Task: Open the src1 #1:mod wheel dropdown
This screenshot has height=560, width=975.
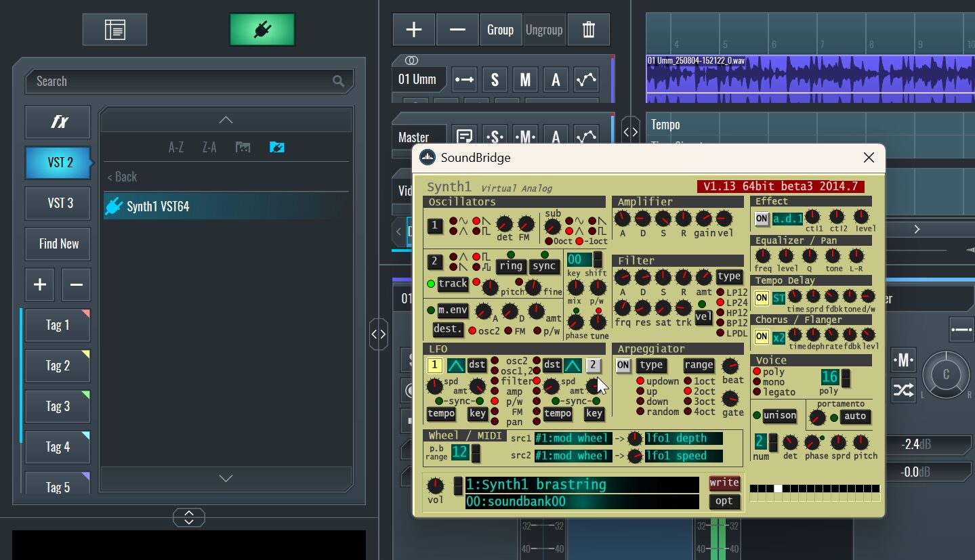Action: (573, 438)
